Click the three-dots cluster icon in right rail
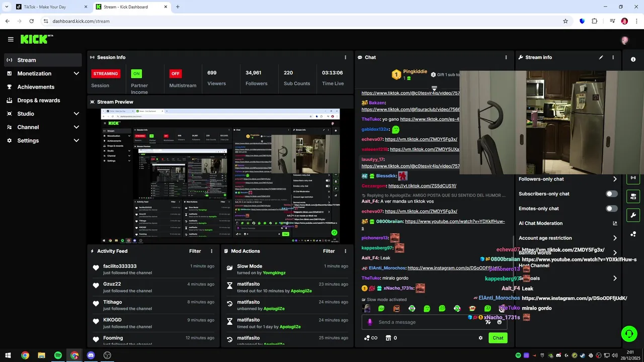 633,234
